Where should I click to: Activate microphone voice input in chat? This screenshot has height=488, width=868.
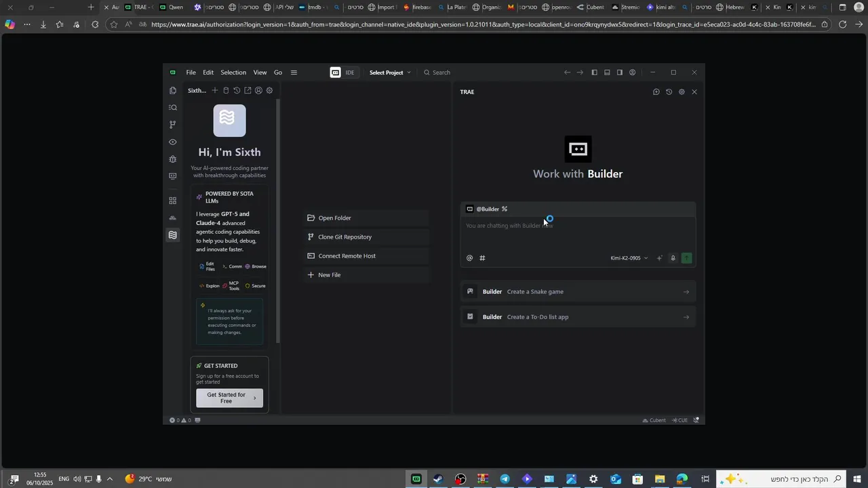673,258
